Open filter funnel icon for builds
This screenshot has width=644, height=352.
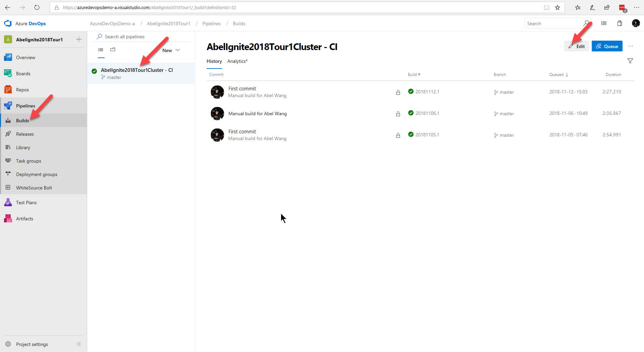click(630, 61)
